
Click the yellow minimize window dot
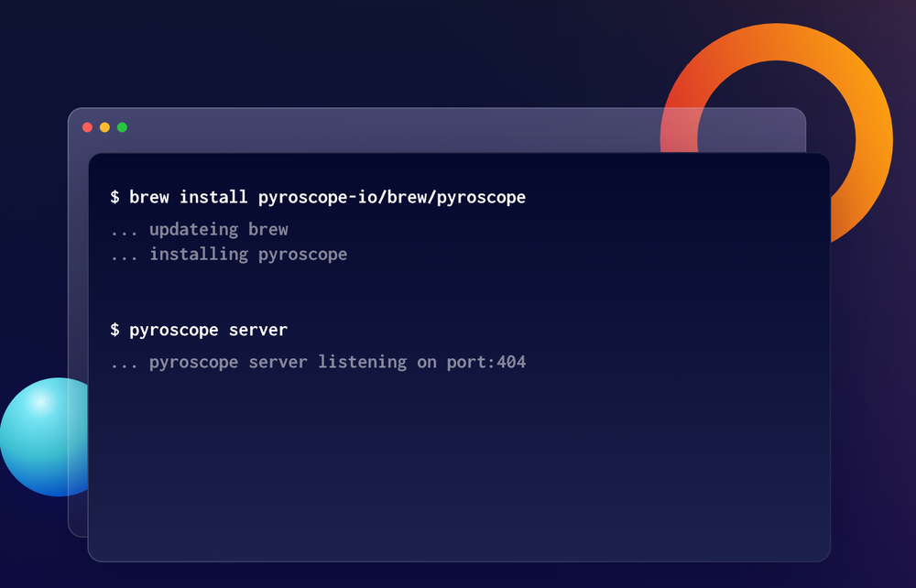click(104, 127)
